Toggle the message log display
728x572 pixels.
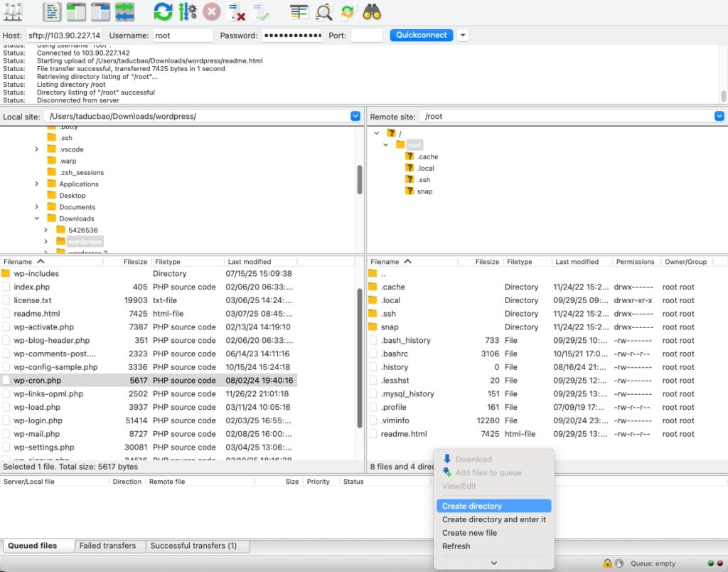pos(52,11)
